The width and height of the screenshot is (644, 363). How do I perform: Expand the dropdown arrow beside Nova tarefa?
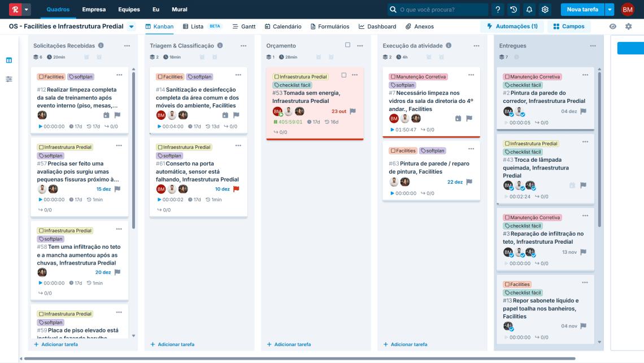[x=609, y=10]
